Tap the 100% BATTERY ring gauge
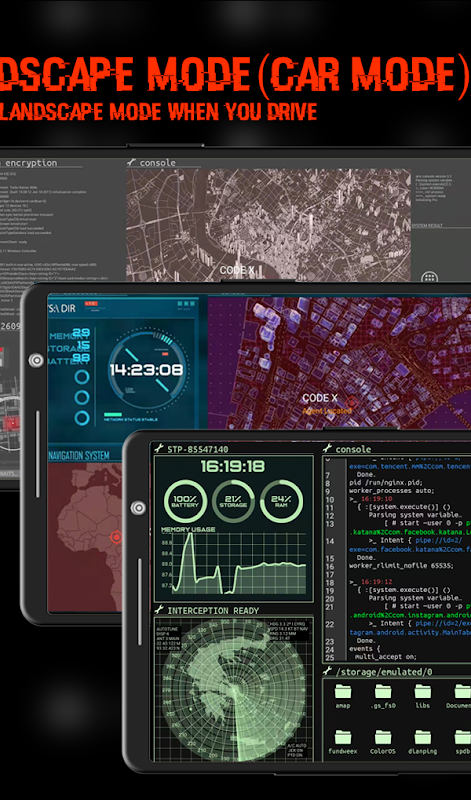 click(186, 501)
